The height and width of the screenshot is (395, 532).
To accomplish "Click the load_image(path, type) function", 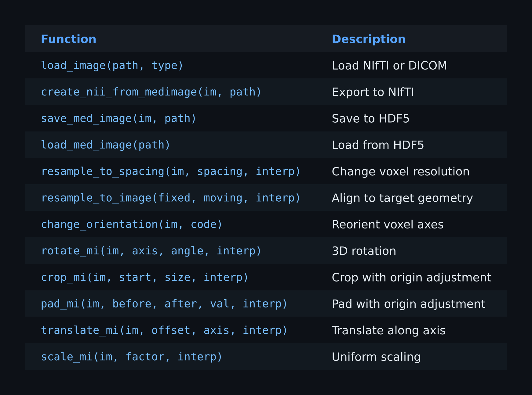I will tap(112, 66).
